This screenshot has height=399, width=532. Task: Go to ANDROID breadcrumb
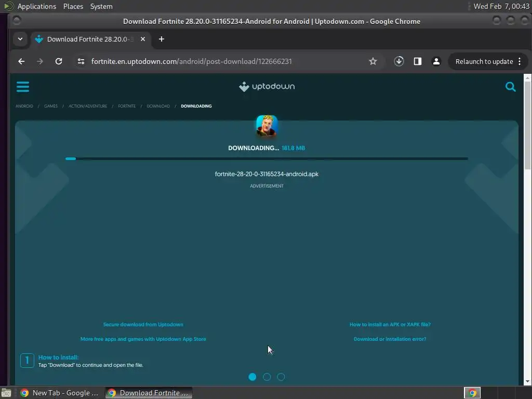point(24,106)
